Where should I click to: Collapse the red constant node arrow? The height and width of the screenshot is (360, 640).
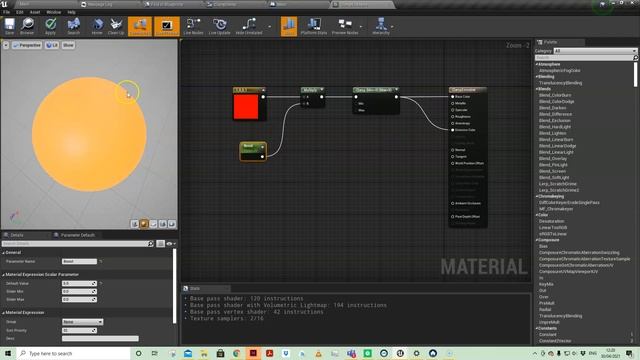[x=263, y=90]
